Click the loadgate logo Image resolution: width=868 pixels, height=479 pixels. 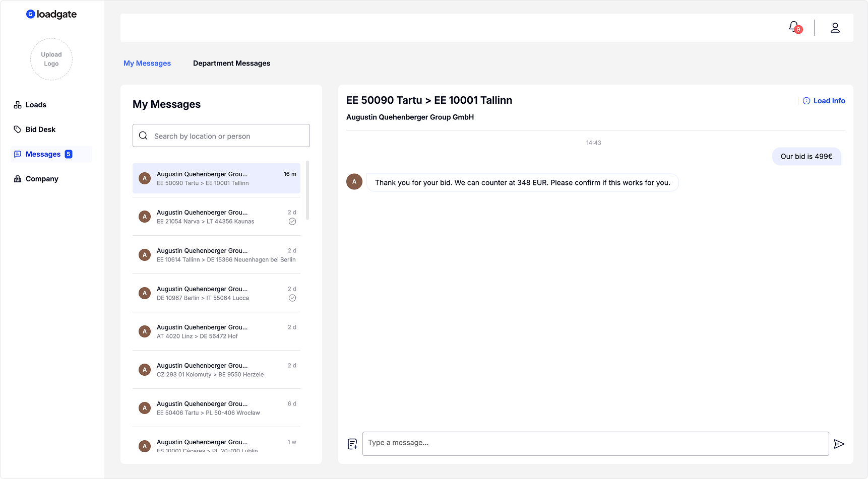click(51, 14)
